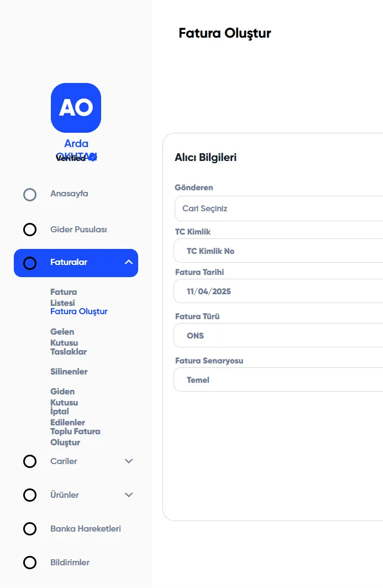Click the blue verified badge icon
This screenshot has height=588, width=383.
coord(93,157)
